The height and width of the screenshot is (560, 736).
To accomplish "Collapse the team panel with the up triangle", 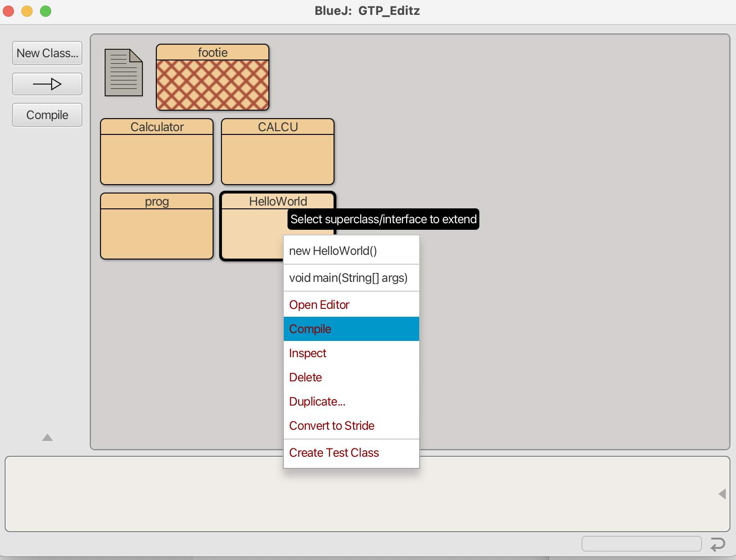I will tap(47, 437).
